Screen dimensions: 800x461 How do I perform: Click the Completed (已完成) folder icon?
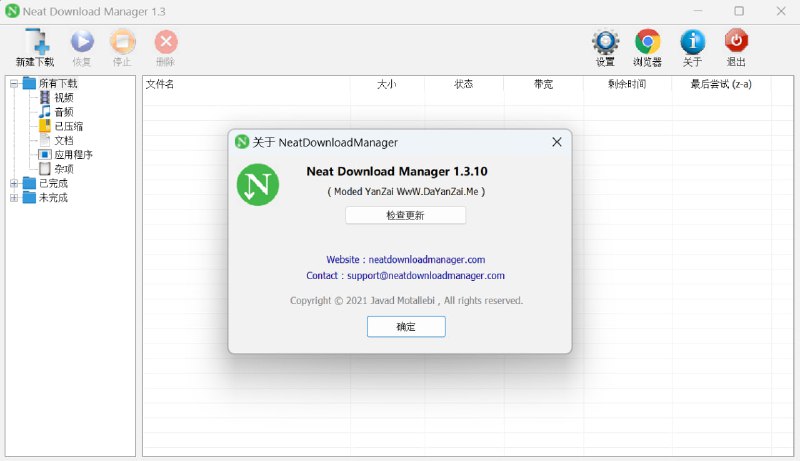[x=29, y=183]
